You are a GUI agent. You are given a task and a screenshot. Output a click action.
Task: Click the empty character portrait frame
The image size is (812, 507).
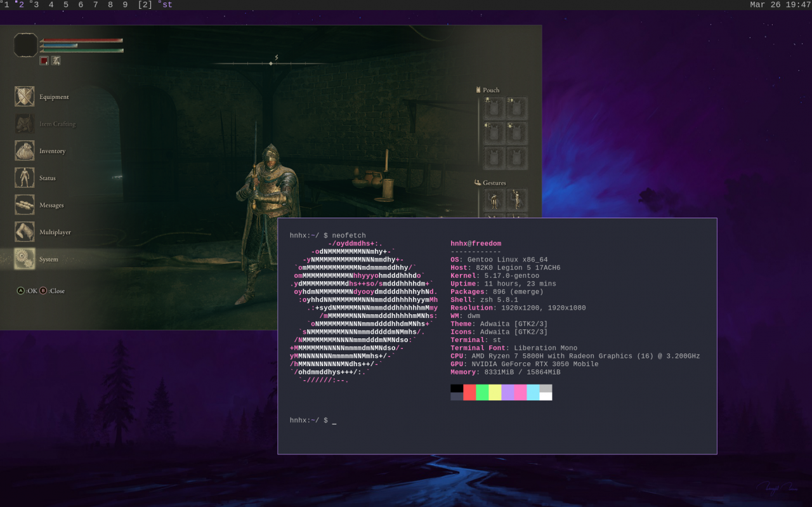(26, 45)
